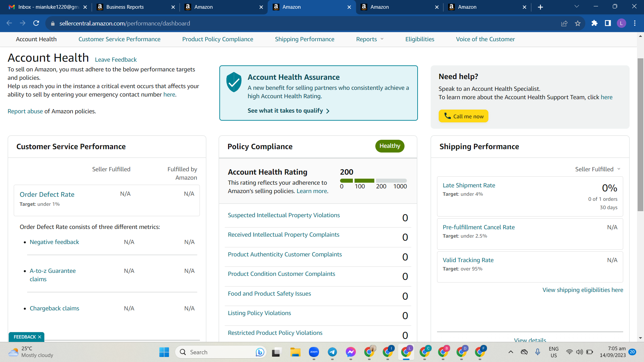Screen dimensions: 644x362
Task: Open the notification center badge showing 20
Action: pyautogui.click(x=632, y=352)
